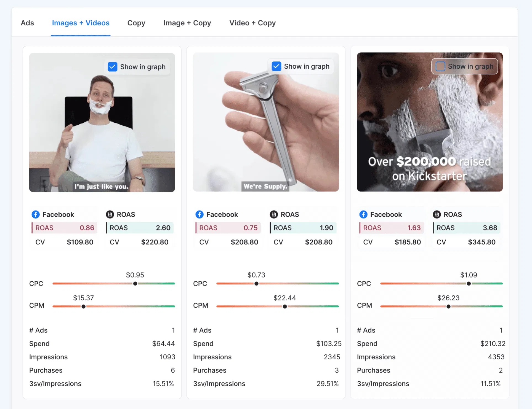Uncheck Show in graph on first video
Image resolution: width=532 pixels, height=409 pixels.
click(113, 67)
